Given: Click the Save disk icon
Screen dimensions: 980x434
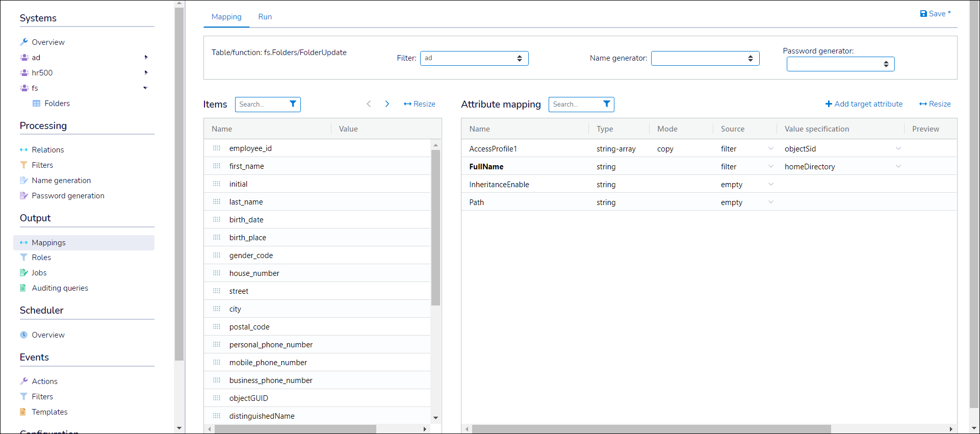Looking at the screenshot, I should (923, 14).
